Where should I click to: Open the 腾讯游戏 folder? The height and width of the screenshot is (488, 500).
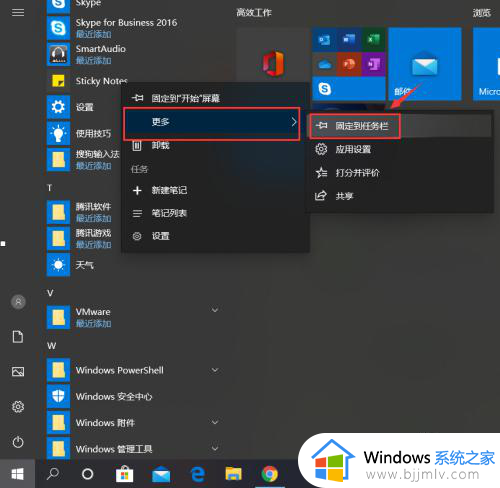(x=58, y=239)
